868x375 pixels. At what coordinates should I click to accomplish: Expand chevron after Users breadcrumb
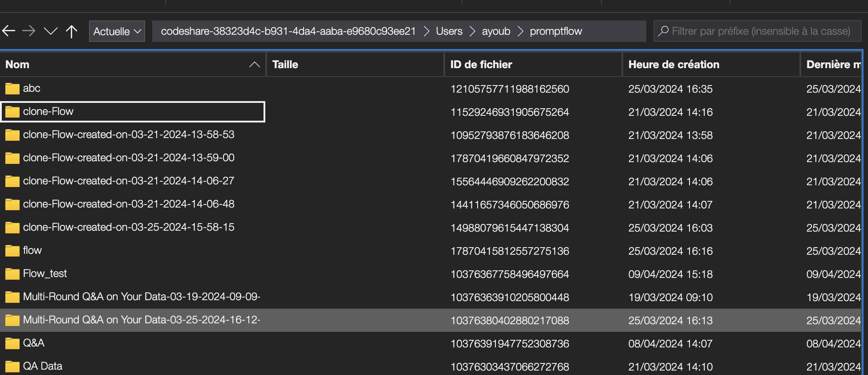(x=472, y=31)
